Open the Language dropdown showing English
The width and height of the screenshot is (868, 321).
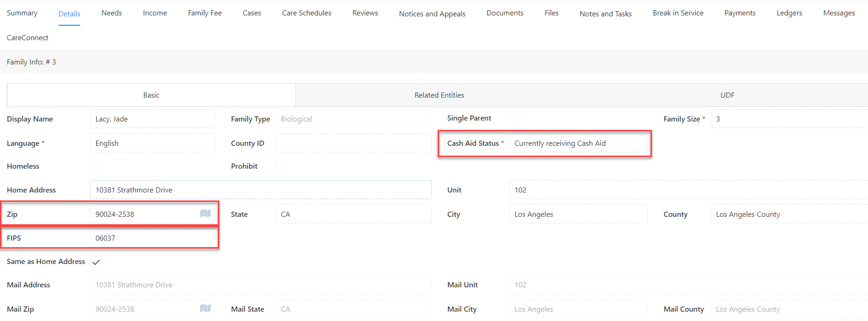tap(152, 143)
